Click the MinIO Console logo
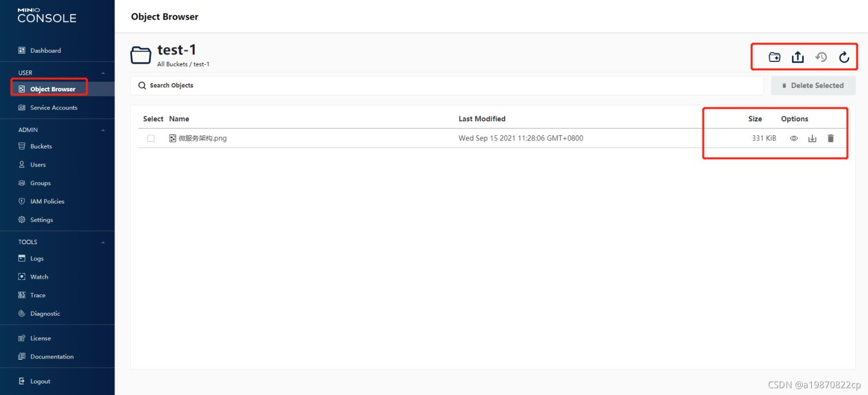This screenshot has height=395, width=868. tap(47, 16)
